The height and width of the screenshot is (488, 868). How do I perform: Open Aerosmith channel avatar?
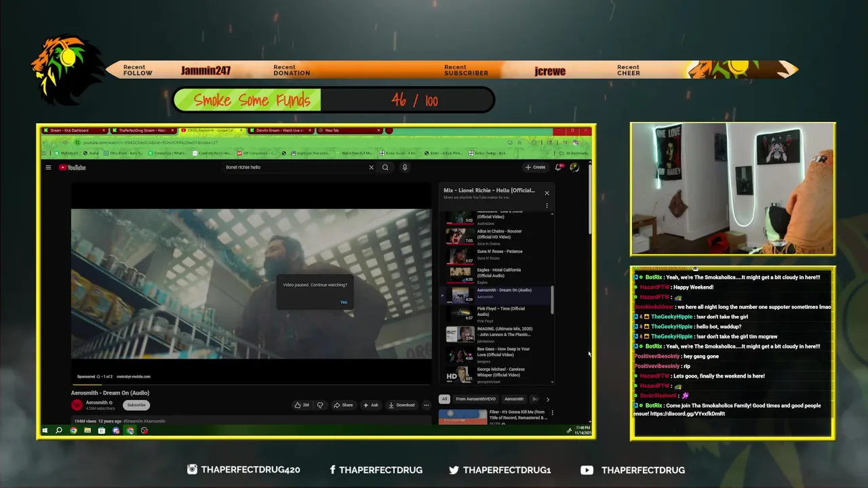tap(77, 405)
